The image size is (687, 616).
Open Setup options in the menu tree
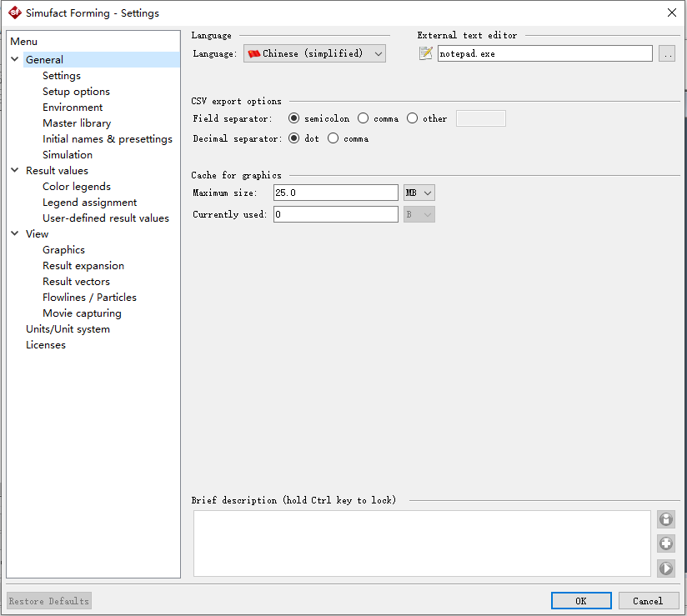point(76,92)
